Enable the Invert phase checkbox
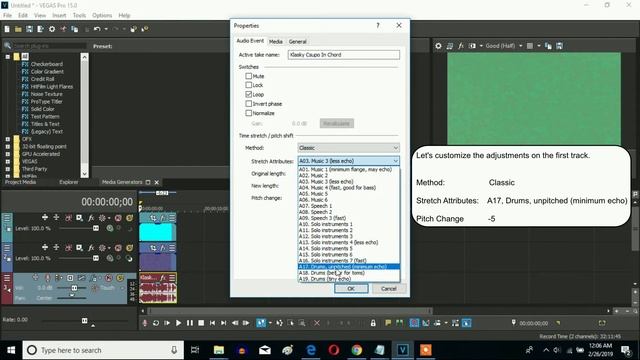The height and width of the screenshot is (360, 640). (249, 104)
